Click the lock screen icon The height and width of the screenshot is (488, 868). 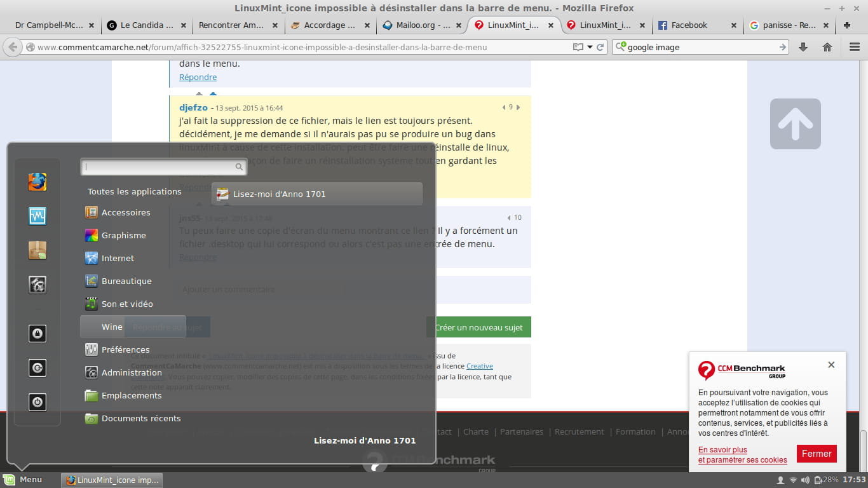[37, 334]
